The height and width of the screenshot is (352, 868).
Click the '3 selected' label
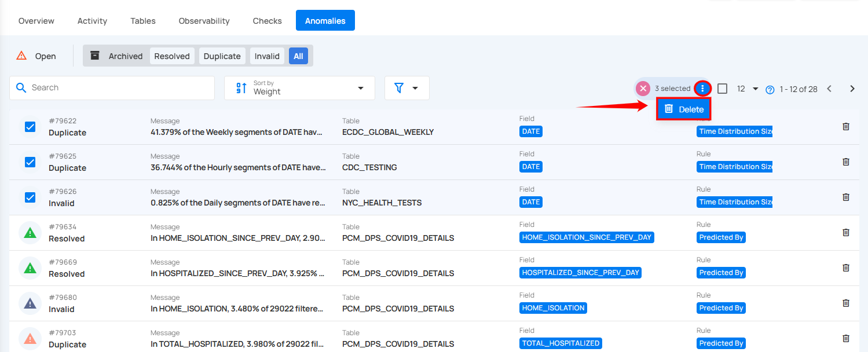(672, 89)
